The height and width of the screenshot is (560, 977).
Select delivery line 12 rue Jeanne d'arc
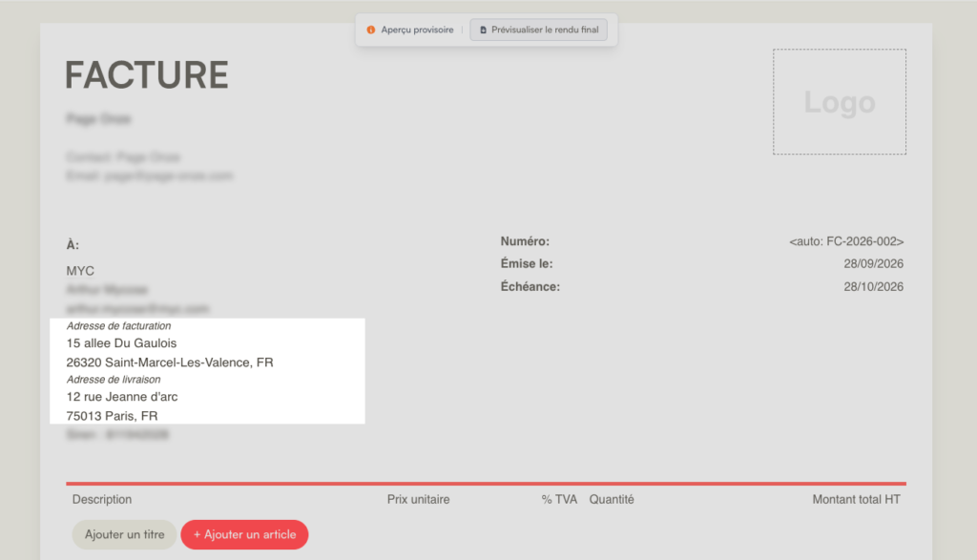tap(122, 397)
